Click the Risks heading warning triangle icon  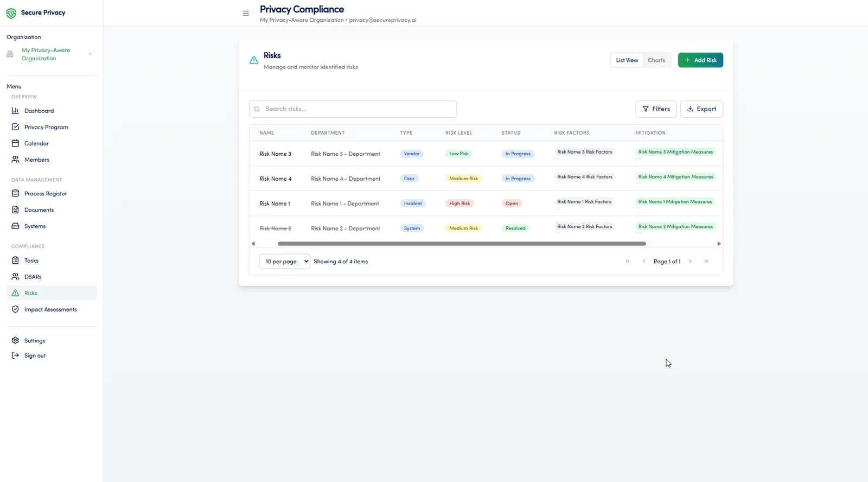tap(253, 60)
